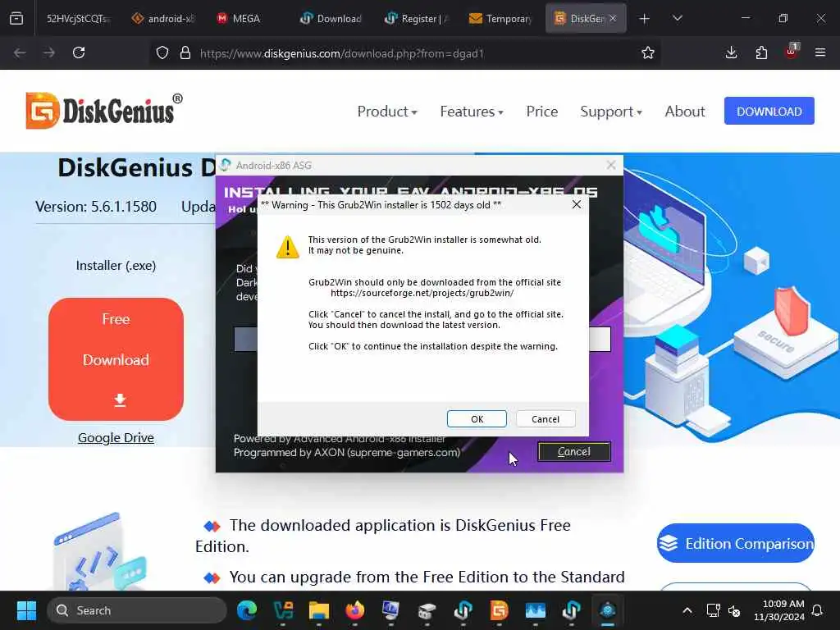The height and width of the screenshot is (630, 840).
Task: Click the network tray icon
Action: 713,610
